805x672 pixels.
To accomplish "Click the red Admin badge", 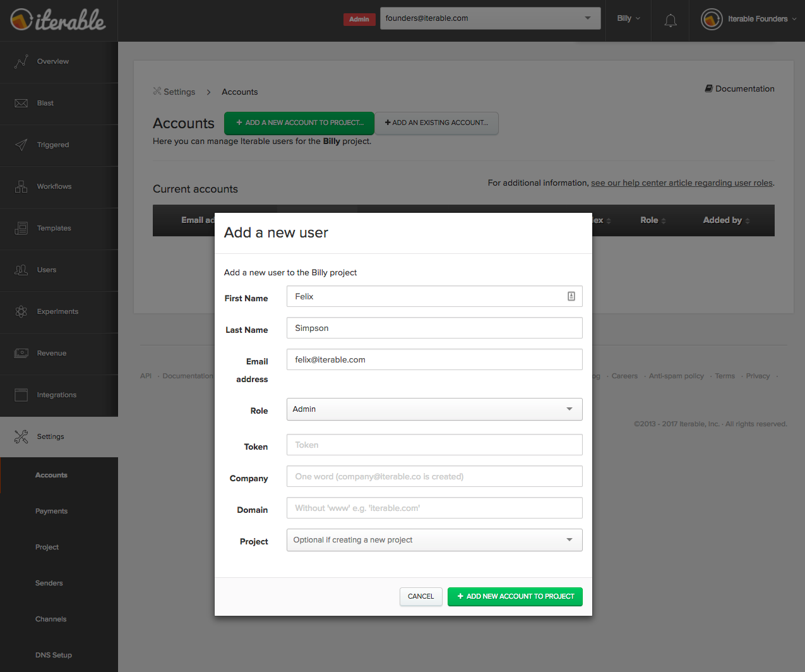I will [359, 20].
